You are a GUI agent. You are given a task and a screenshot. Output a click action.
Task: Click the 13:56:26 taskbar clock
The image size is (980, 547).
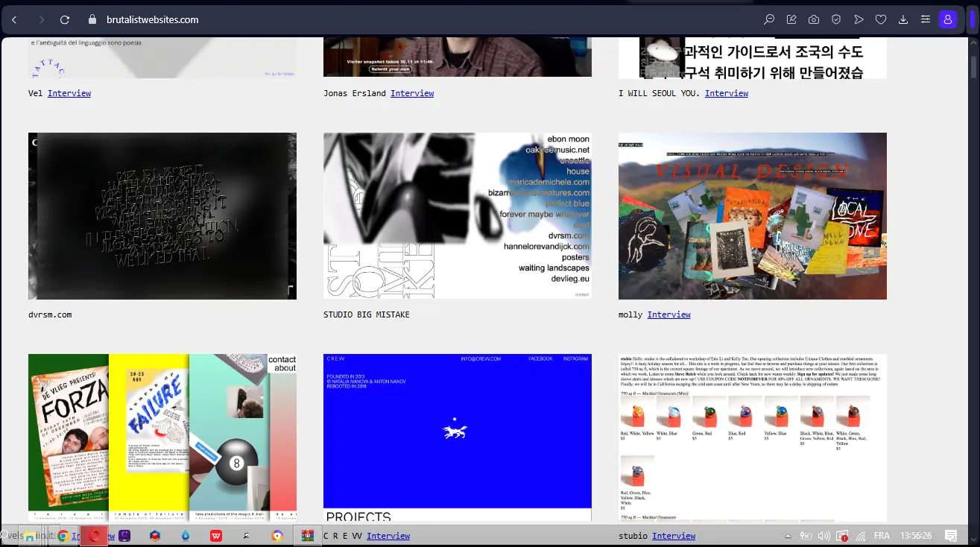915,536
